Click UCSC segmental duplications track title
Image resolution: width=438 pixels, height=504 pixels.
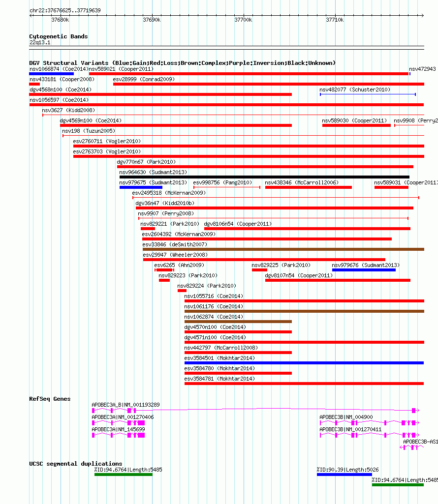tap(76, 464)
